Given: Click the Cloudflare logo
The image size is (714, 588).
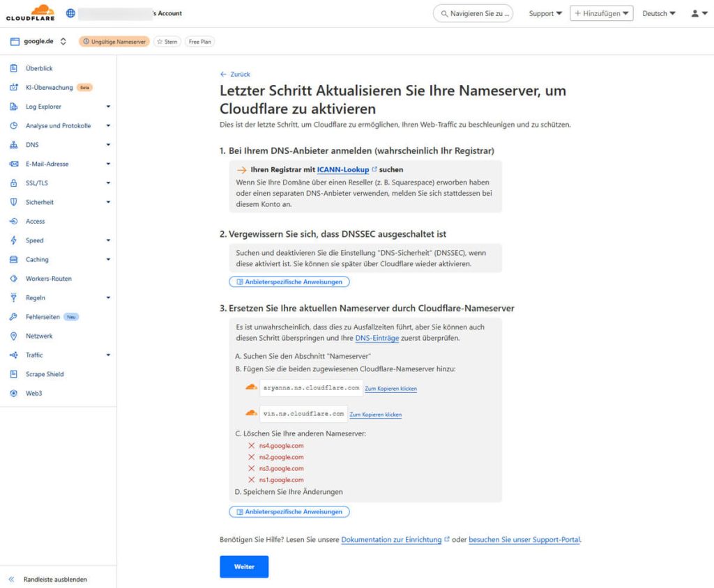Looking at the screenshot, I should (31, 13).
